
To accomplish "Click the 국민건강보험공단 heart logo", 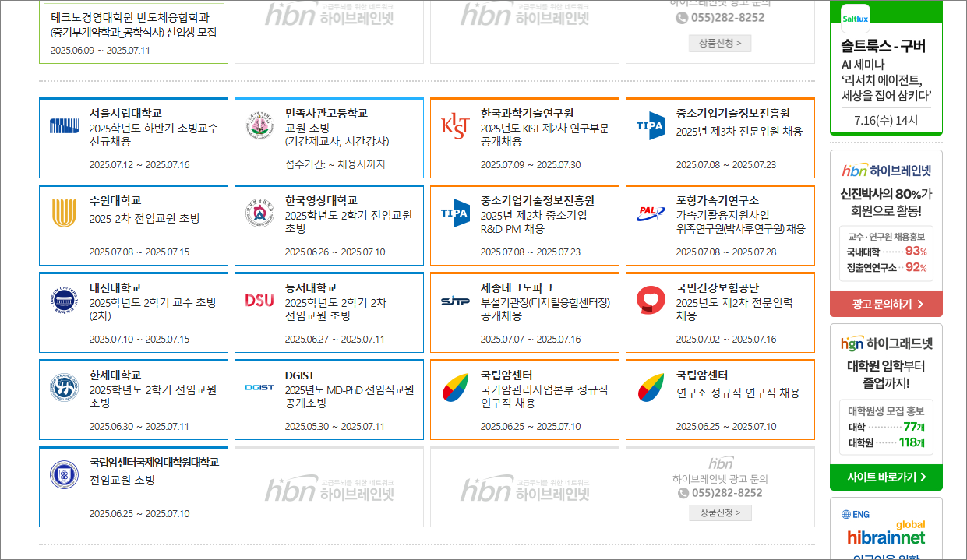I will coord(651,300).
